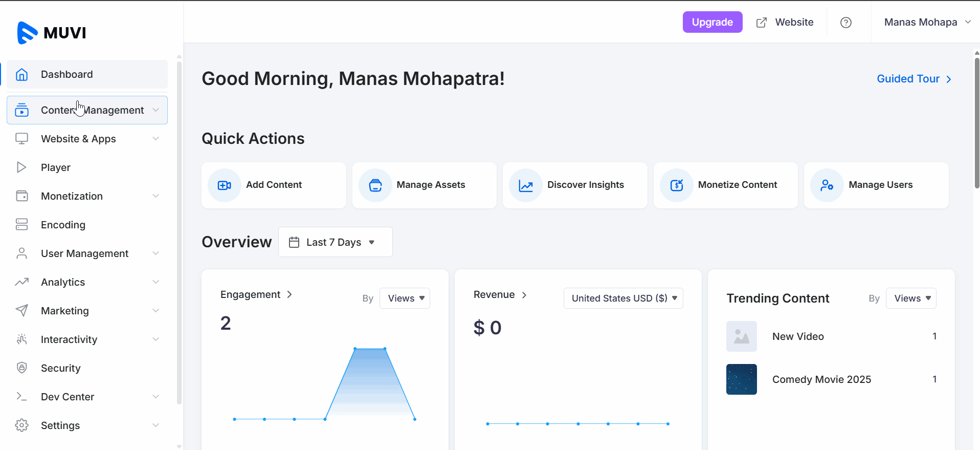Click the purple Upgrade button
The height and width of the screenshot is (450, 980).
click(712, 23)
